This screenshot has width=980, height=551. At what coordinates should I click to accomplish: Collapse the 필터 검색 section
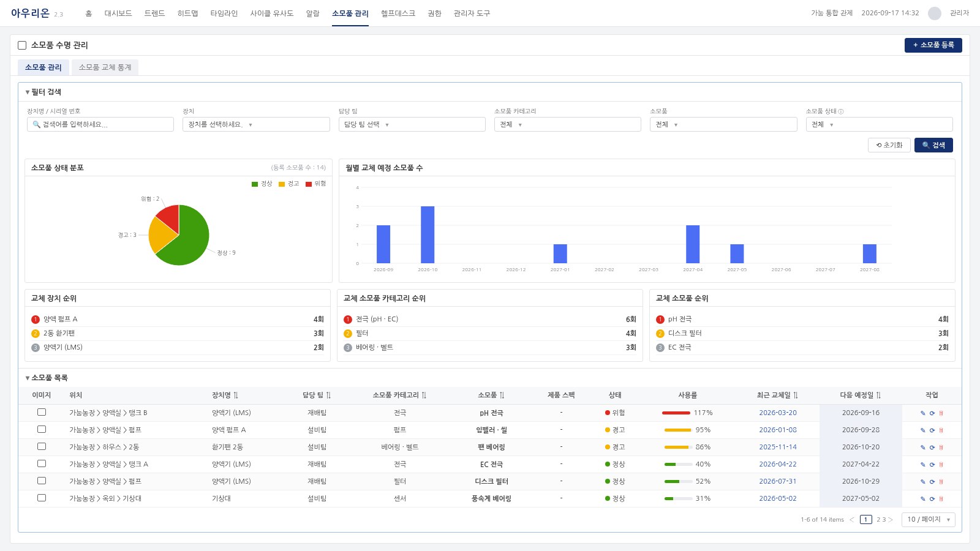coord(43,92)
